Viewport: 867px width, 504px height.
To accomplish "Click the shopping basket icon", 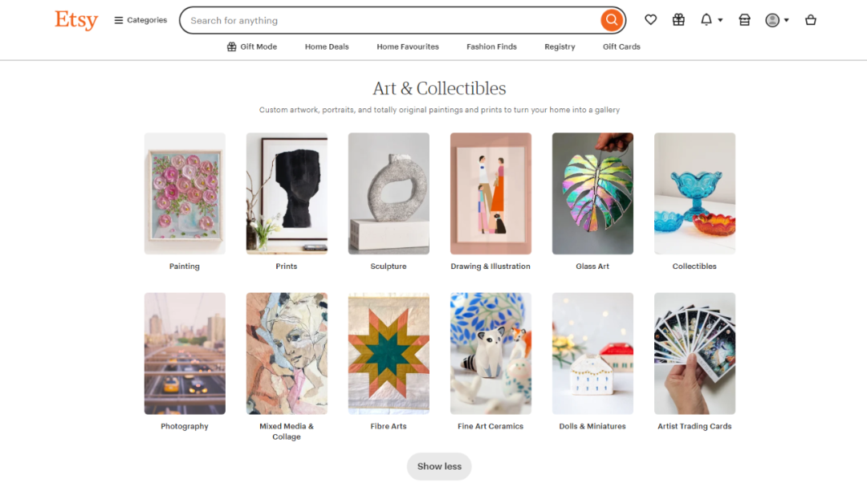I will coord(811,19).
